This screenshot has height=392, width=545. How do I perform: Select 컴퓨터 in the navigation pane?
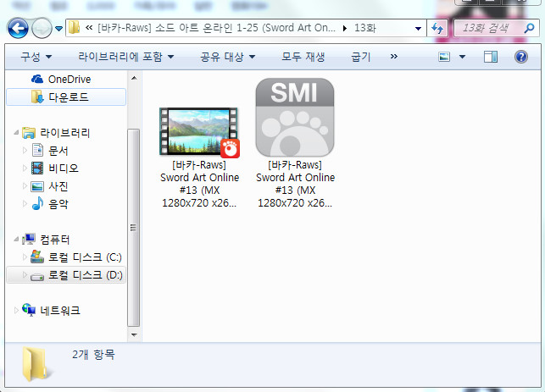click(x=54, y=240)
